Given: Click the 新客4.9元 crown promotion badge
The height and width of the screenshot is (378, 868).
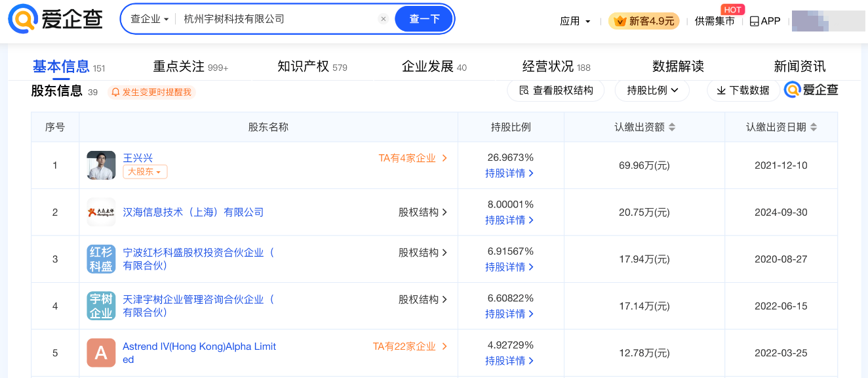Looking at the screenshot, I should (644, 21).
